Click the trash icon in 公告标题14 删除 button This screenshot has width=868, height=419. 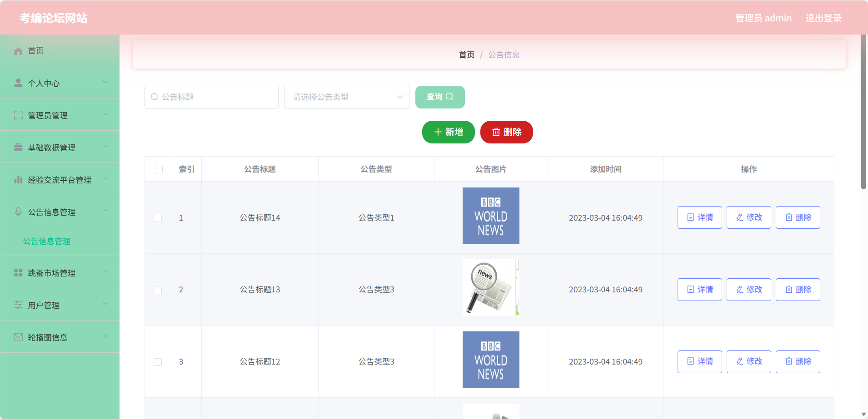click(789, 217)
